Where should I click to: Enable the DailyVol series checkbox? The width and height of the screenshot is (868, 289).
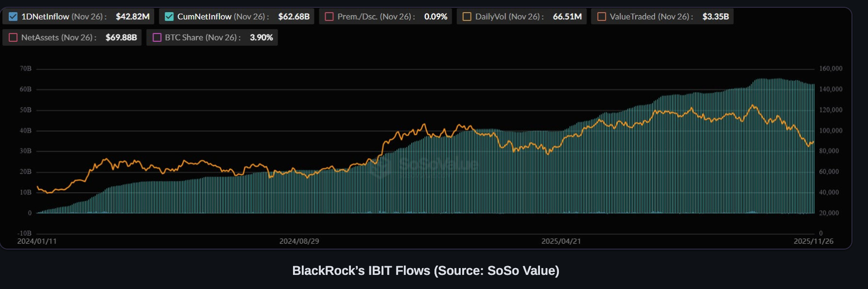click(467, 17)
